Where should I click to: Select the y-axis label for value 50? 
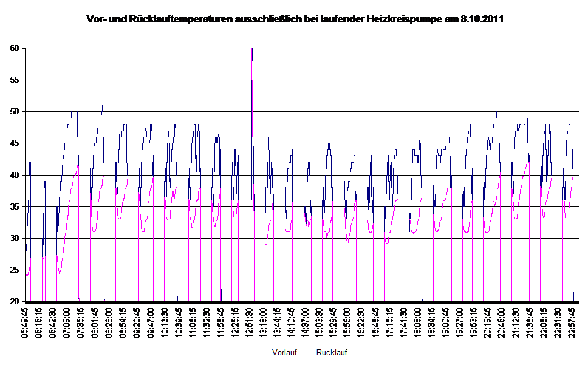pos(16,111)
